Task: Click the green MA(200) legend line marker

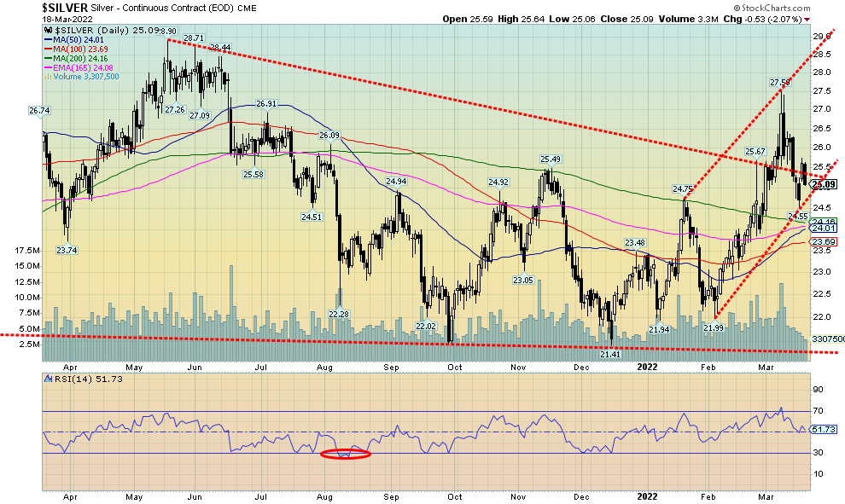Action: coord(49,58)
